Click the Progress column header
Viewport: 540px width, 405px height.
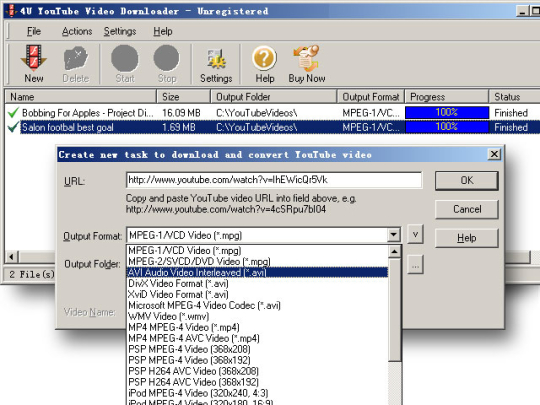(x=446, y=96)
